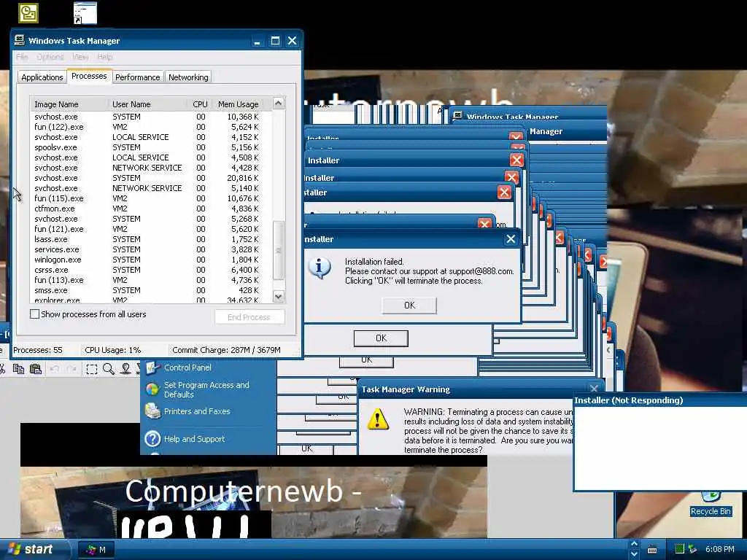
Task: Select the csrss.exe process row
Action: 152,270
